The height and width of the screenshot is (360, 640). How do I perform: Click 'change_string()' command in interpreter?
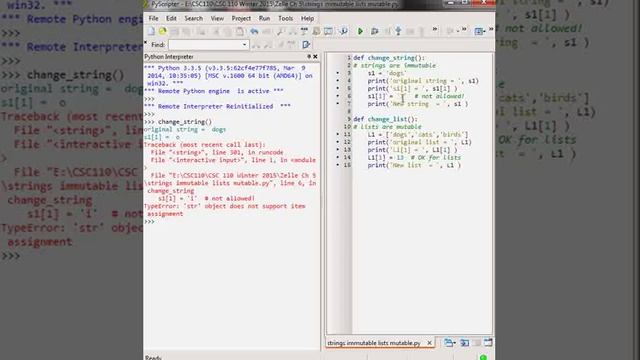[x=185, y=122]
